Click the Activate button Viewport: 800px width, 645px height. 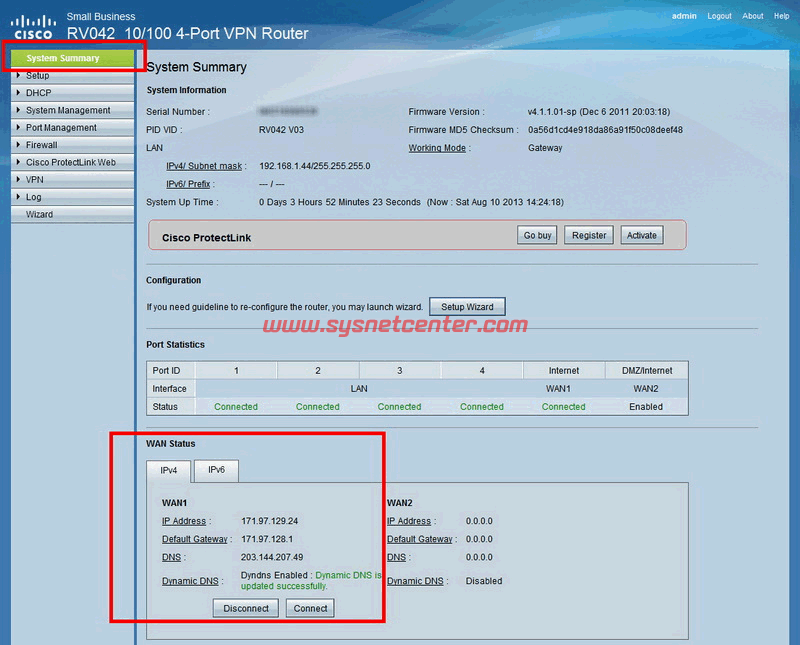pos(642,235)
